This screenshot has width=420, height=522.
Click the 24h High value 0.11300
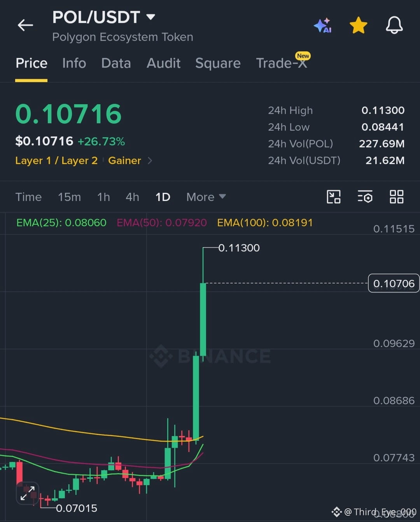383,110
